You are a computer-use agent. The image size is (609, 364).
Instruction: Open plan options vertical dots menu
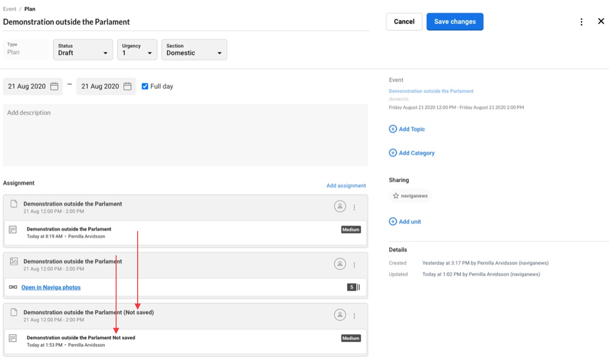(581, 22)
